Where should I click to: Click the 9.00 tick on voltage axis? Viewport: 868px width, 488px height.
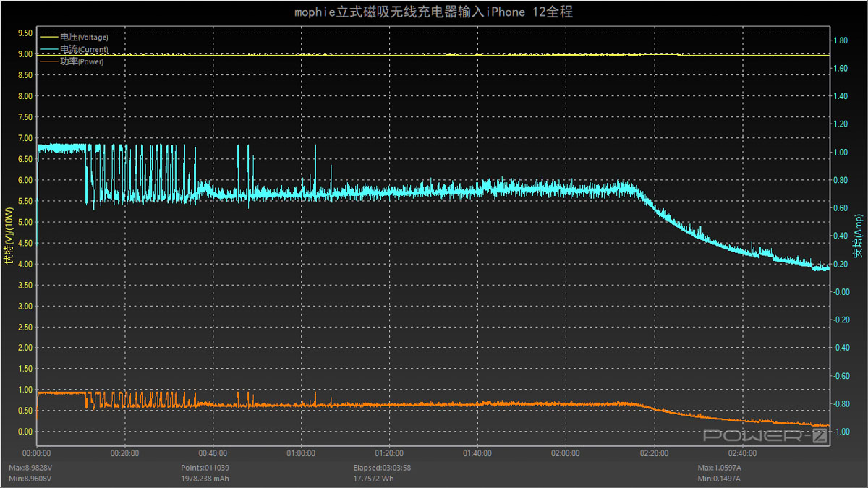point(24,54)
